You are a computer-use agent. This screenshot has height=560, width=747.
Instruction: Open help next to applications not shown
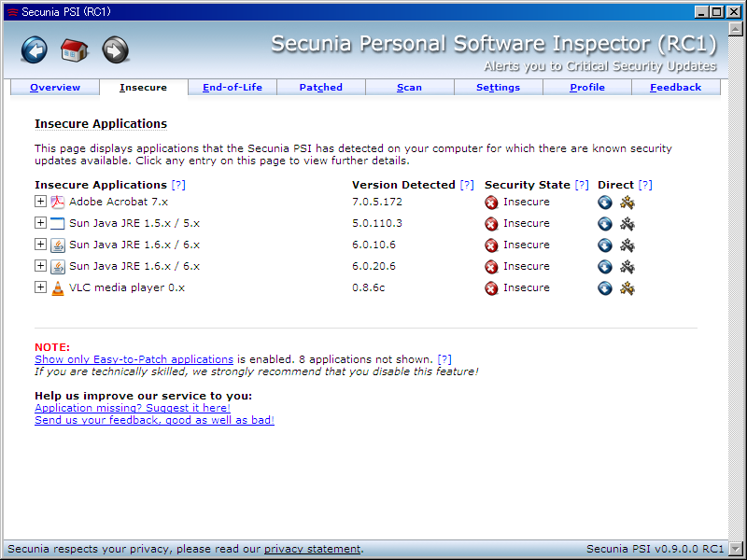click(x=444, y=359)
